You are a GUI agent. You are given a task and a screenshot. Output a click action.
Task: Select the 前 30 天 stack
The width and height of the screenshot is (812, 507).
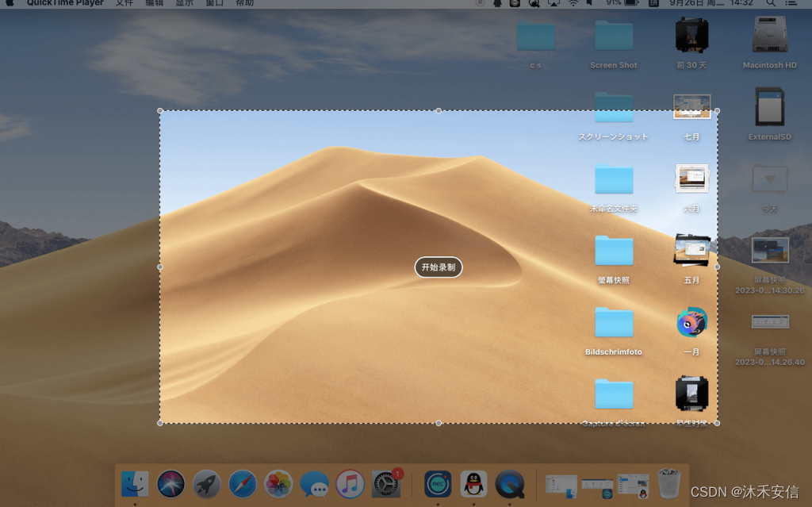(691, 35)
